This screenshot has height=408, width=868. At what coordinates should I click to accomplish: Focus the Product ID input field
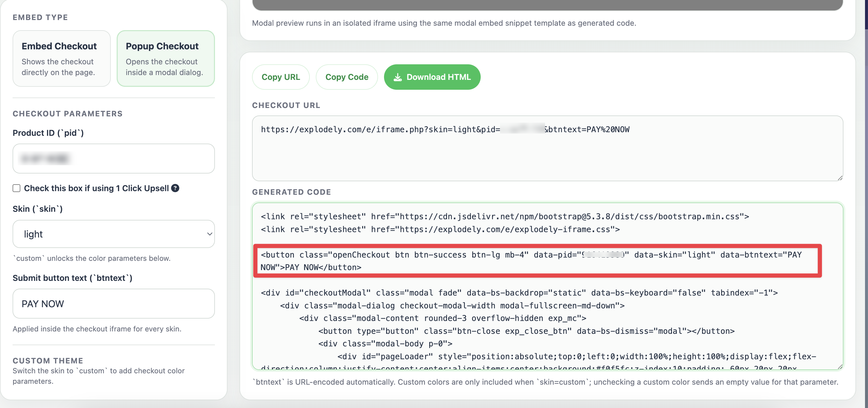(x=113, y=159)
